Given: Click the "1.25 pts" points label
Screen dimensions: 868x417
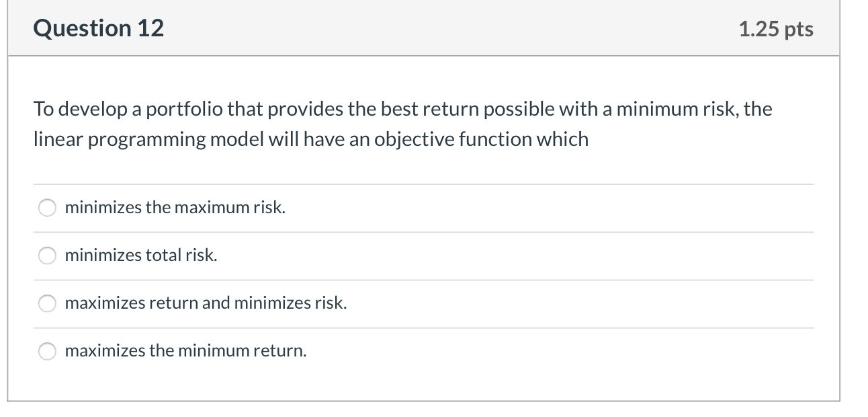Looking at the screenshot, I should point(776,29).
